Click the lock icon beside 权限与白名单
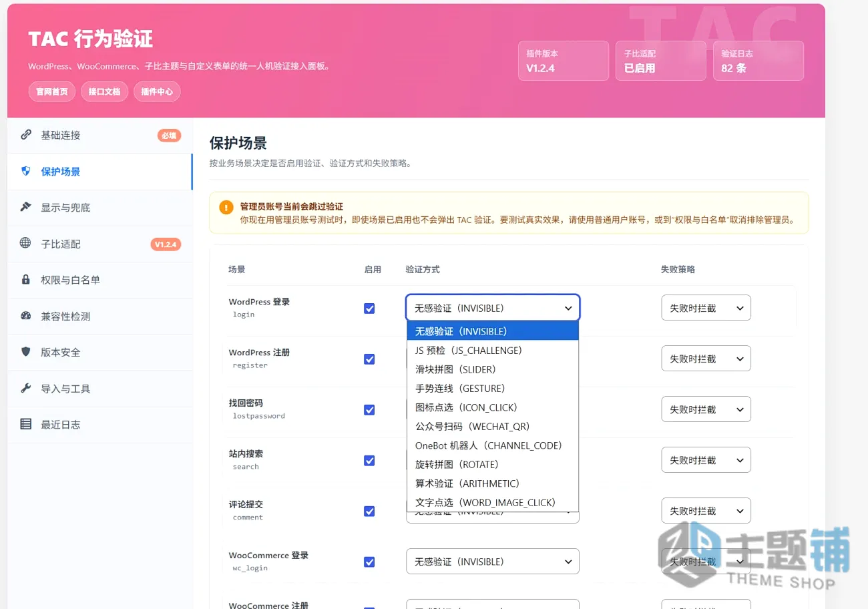Image resolution: width=868 pixels, height=609 pixels. pyautogui.click(x=26, y=280)
